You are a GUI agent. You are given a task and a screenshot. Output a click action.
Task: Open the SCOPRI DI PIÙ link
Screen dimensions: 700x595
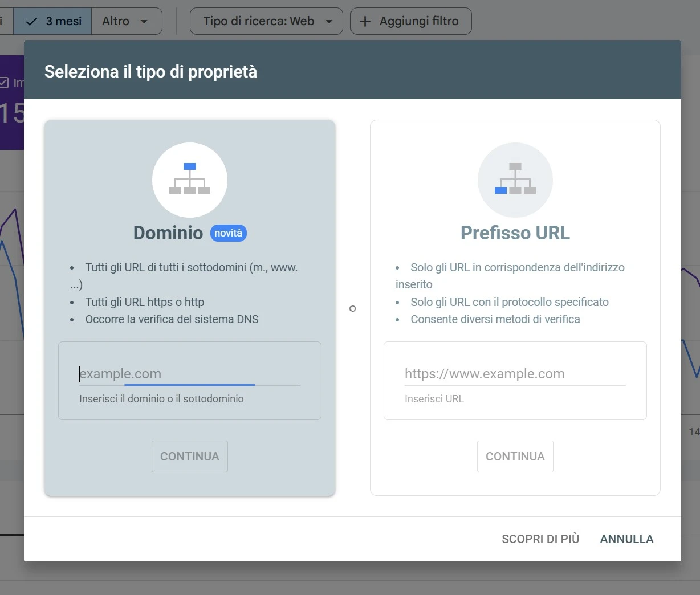[540, 539]
